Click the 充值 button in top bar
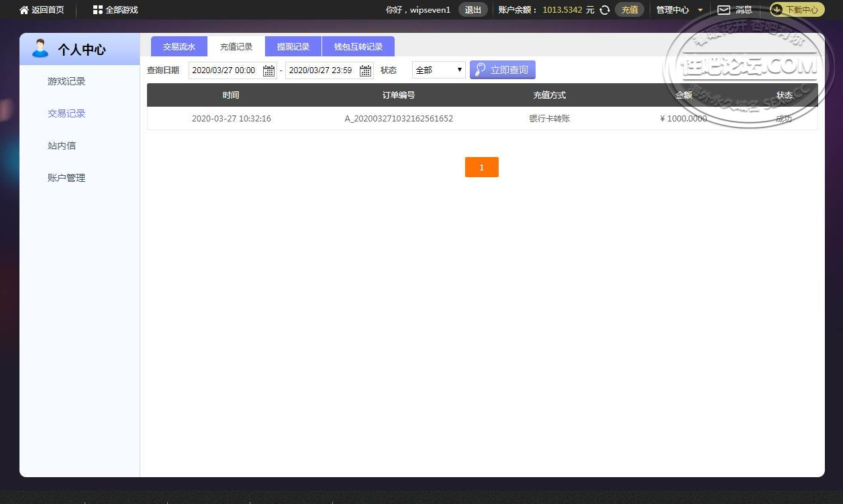 coord(630,10)
